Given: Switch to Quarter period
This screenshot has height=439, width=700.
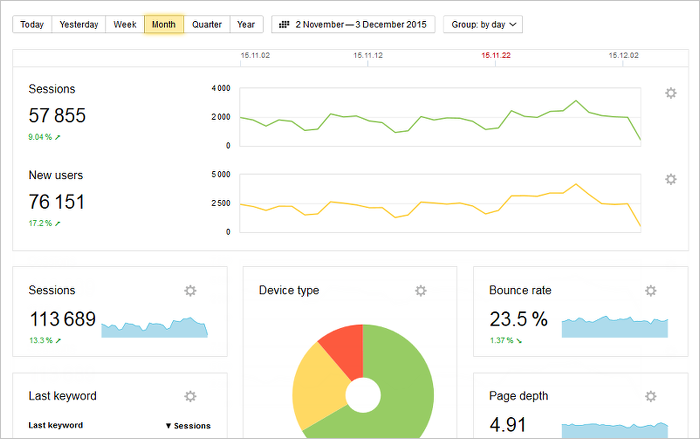Looking at the screenshot, I should [207, 24].
